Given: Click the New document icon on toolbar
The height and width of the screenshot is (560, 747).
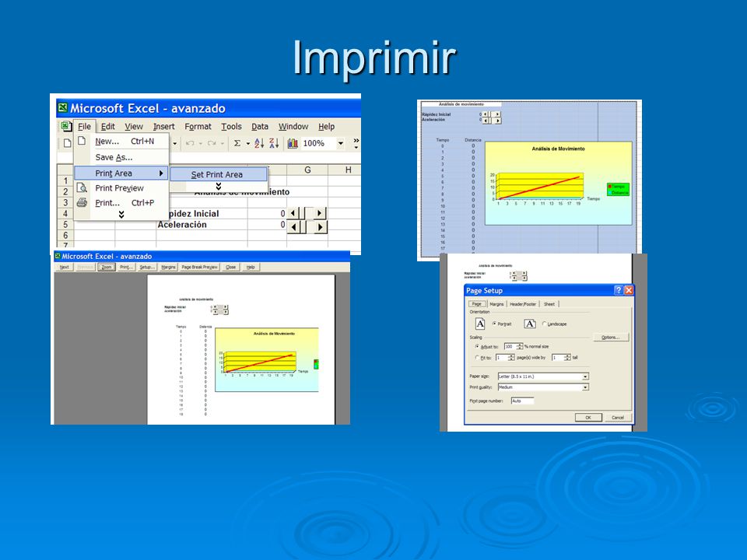Looking at the screenshot, I should [x=67, y=143].
